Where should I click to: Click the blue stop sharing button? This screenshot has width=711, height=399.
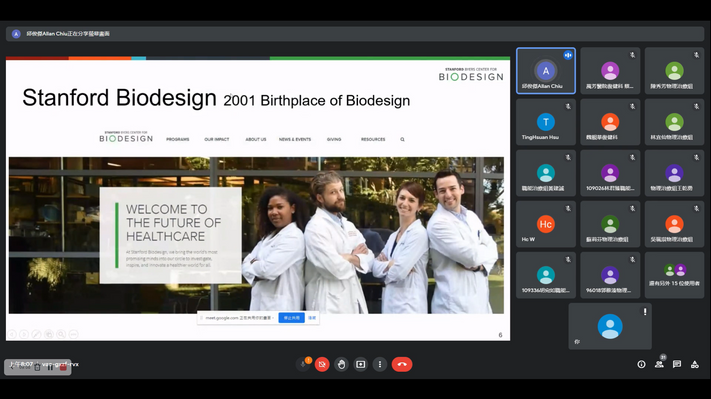pos(292,318)
